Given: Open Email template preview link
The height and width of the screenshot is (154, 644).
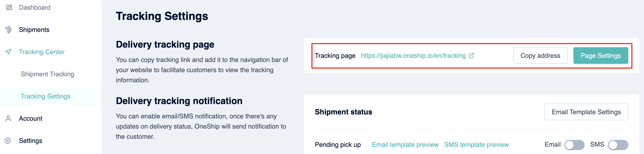Looking at the screenshot, I should pyautogui.click(x=405, y=145).
